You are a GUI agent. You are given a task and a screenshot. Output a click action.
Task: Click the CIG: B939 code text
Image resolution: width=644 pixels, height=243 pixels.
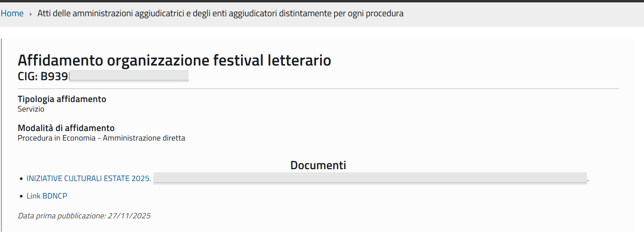click(43, 76)
